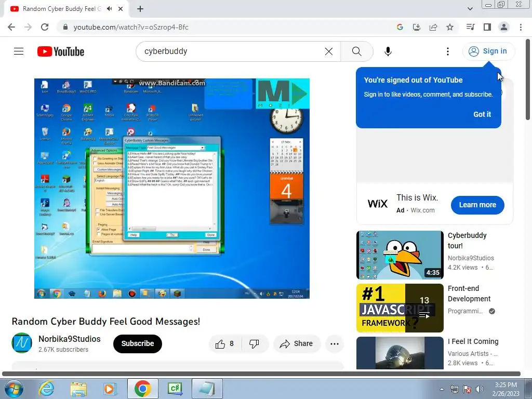The width and height of the screenshot is (532, 399).
Task: Open the Norbika9Studios channel name link
Action: coord(70,339)
